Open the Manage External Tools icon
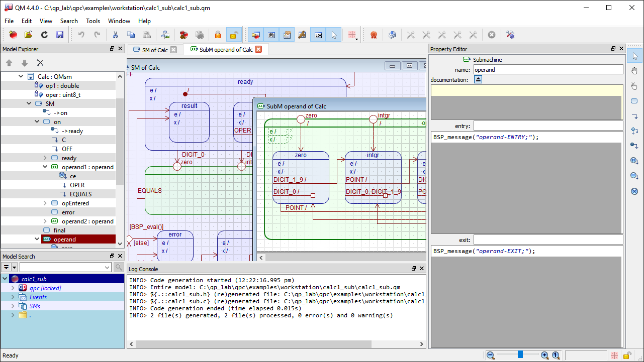 [510, 35]
